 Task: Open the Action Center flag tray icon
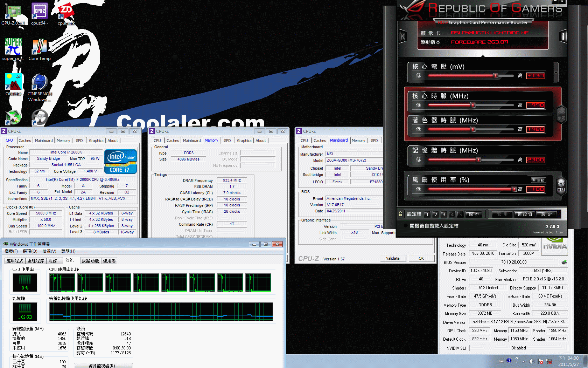540,361
